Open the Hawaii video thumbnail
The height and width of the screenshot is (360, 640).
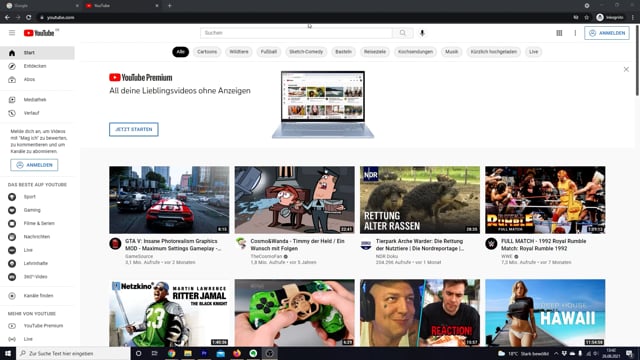click(545, 313)
